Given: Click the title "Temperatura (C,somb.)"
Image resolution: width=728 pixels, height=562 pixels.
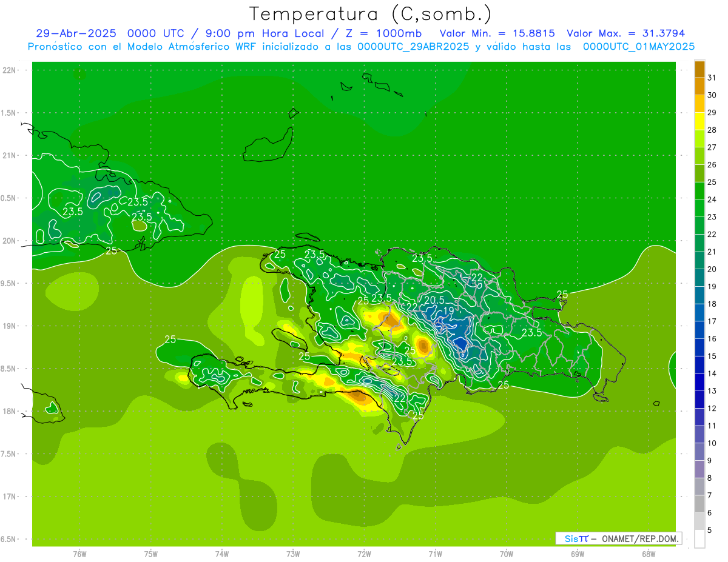Looking at the screenshot, I should tap(371, 14).
